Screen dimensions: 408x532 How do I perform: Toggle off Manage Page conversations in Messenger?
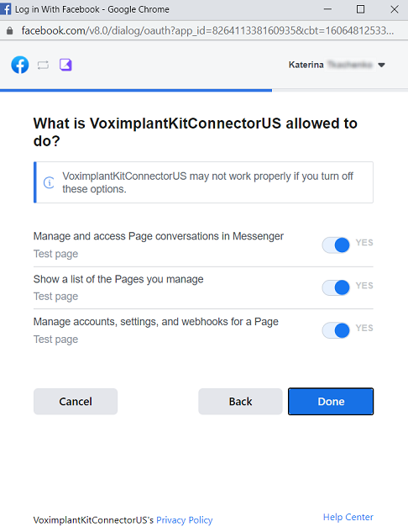[x=336, y=245]
